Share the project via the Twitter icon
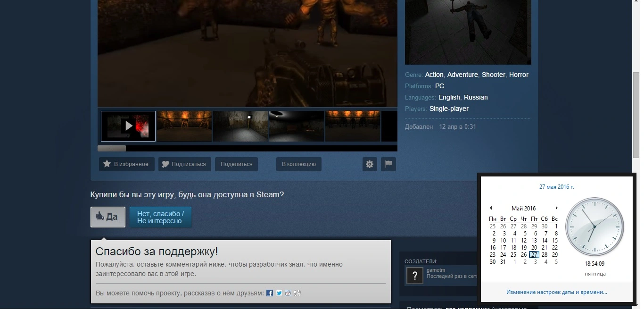Image resolution: width=644 pixels, height=310 pixels. 279,293
